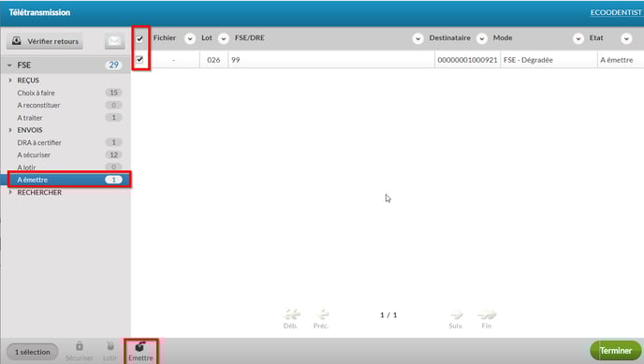Click the Sécuriser padlock icon

click(80, 346)
